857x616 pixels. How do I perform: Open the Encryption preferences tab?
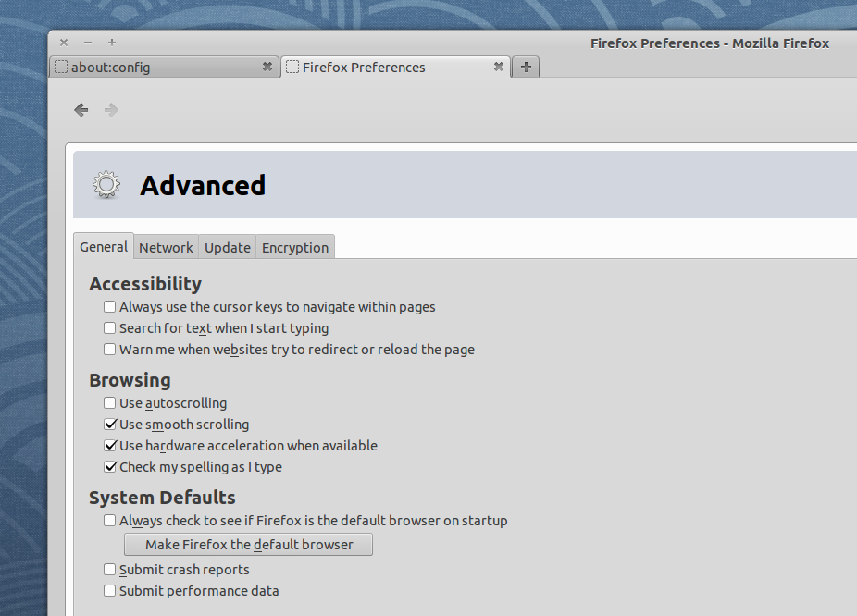295,247
